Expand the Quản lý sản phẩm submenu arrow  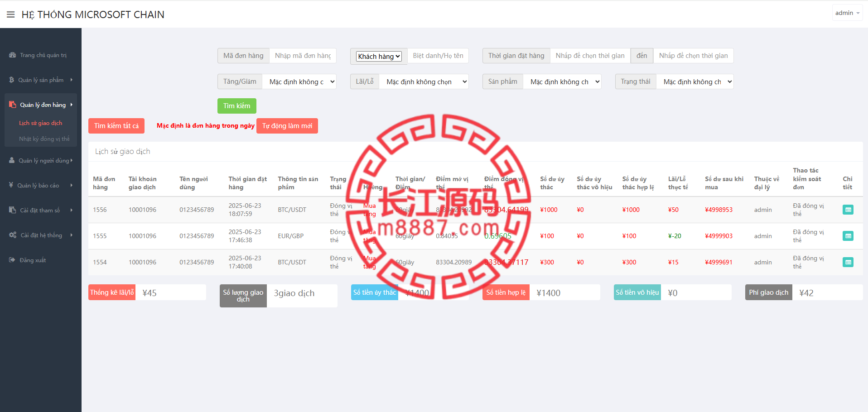point(72,80)
